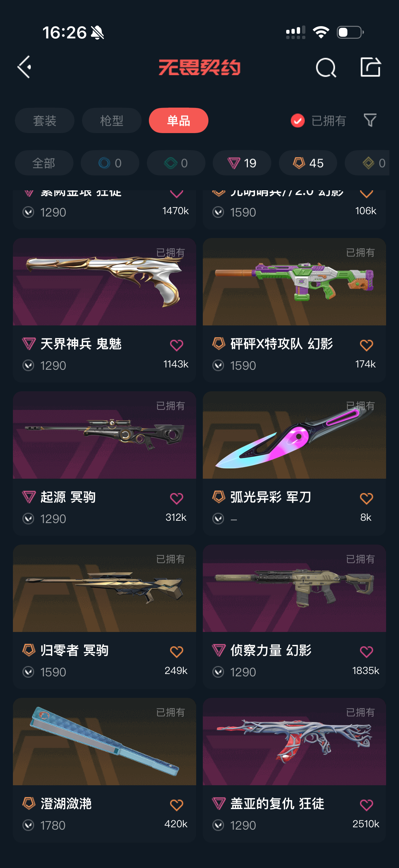
Task: Open the search magnifier icon
Action: (x=326, y=68)
